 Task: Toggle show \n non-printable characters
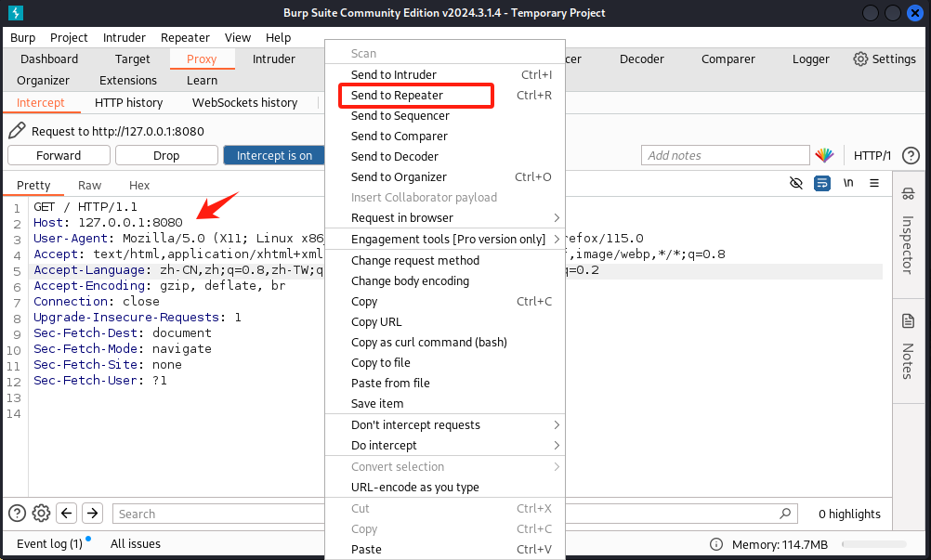(x=848, y=183)
